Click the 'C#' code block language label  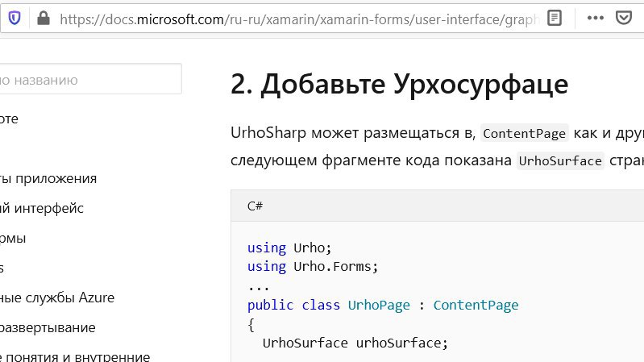[x=255, y=206]
